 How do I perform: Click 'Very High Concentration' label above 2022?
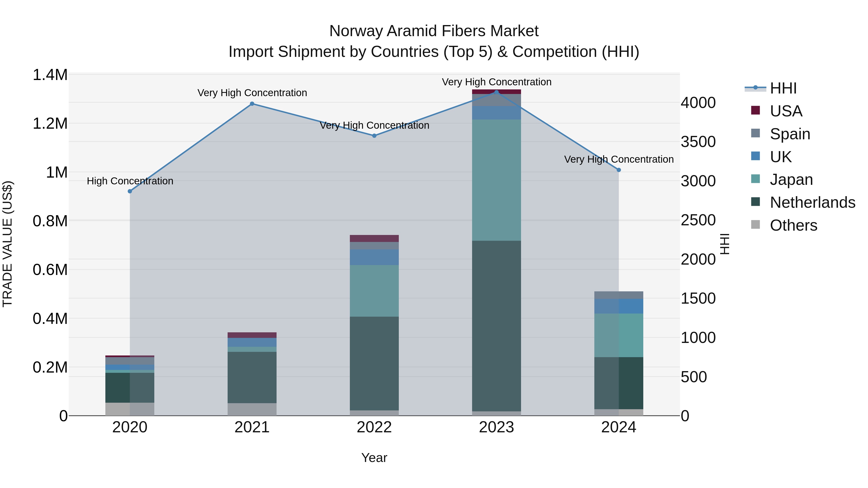(x=374, y=125)
